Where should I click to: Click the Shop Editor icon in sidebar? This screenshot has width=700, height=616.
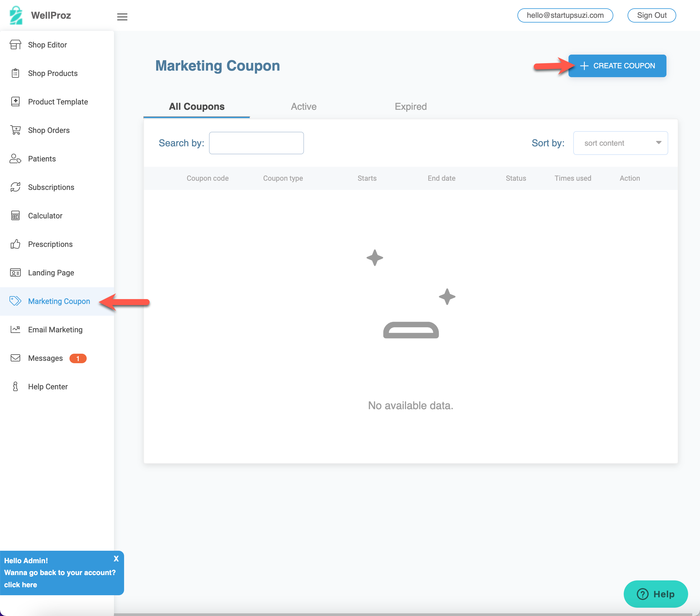[15, 45]
